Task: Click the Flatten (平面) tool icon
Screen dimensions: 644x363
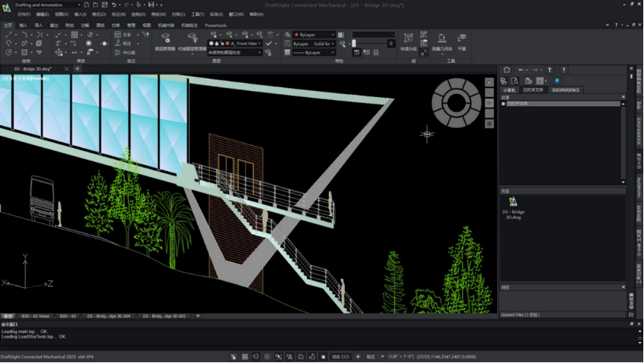Action: 461,40
